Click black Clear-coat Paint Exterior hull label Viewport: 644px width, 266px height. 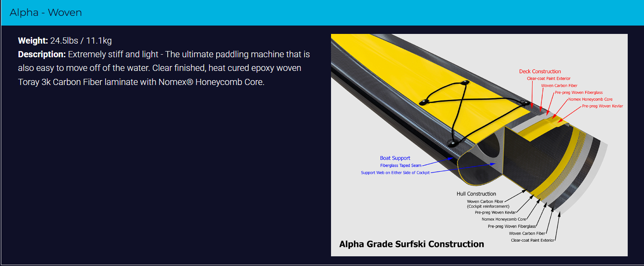coord(533,240)
